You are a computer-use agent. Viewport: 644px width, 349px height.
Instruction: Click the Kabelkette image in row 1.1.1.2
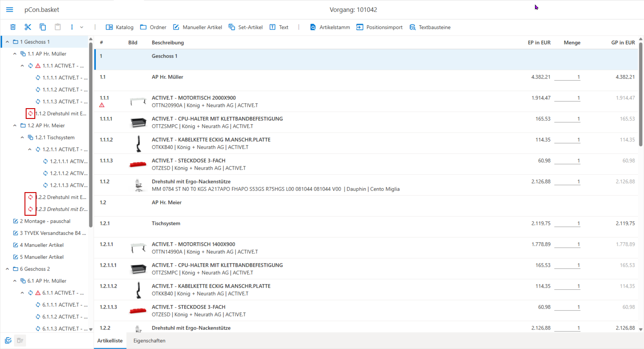pos(138,143)
